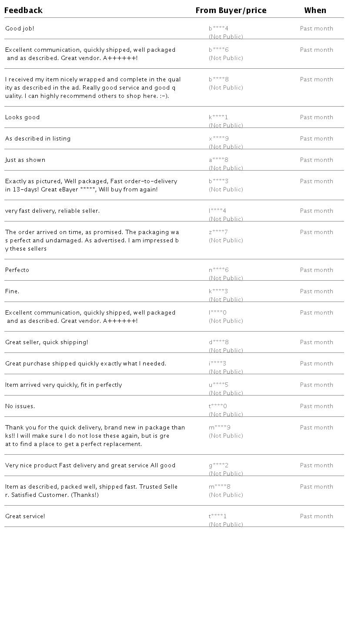Image resolution: width=348 pixels, height=644 pixels.
Task: Click buyer name n****6
Action: coord(218,270)
